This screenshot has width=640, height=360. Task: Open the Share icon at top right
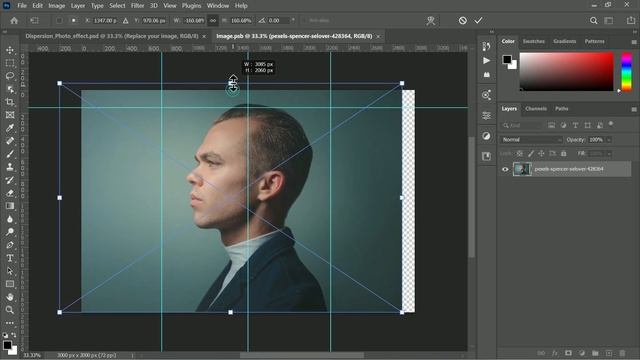[631, 20]
